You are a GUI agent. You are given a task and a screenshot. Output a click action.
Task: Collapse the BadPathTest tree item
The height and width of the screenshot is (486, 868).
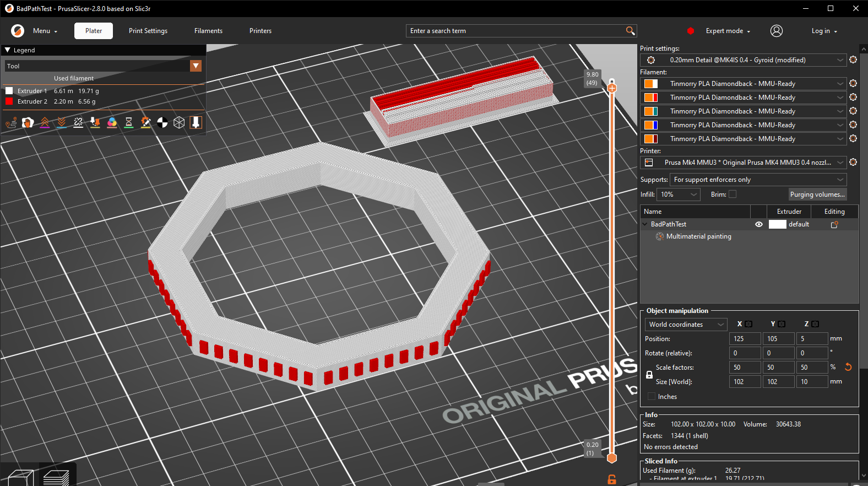point(645,224)
